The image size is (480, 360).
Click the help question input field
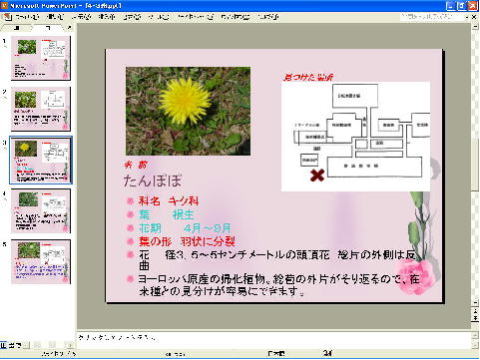[431, 17]
